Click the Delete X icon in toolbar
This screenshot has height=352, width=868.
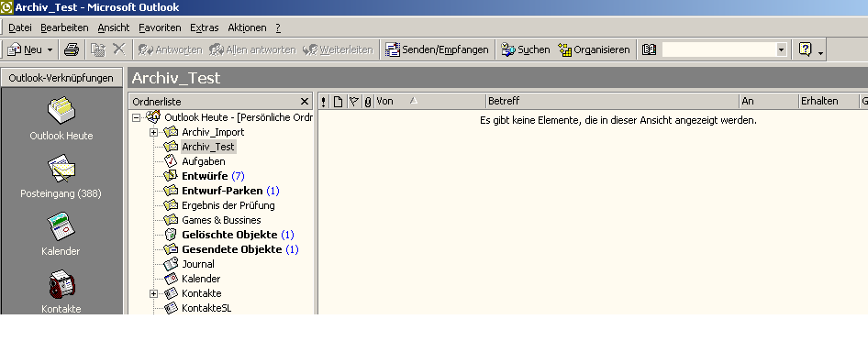tap(118, 49)
